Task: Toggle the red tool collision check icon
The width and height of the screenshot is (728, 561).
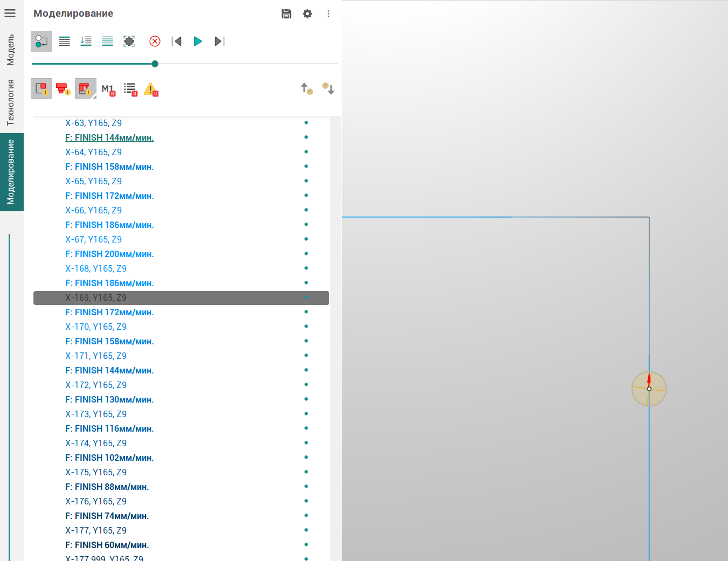Action: (x=63, y=89)
